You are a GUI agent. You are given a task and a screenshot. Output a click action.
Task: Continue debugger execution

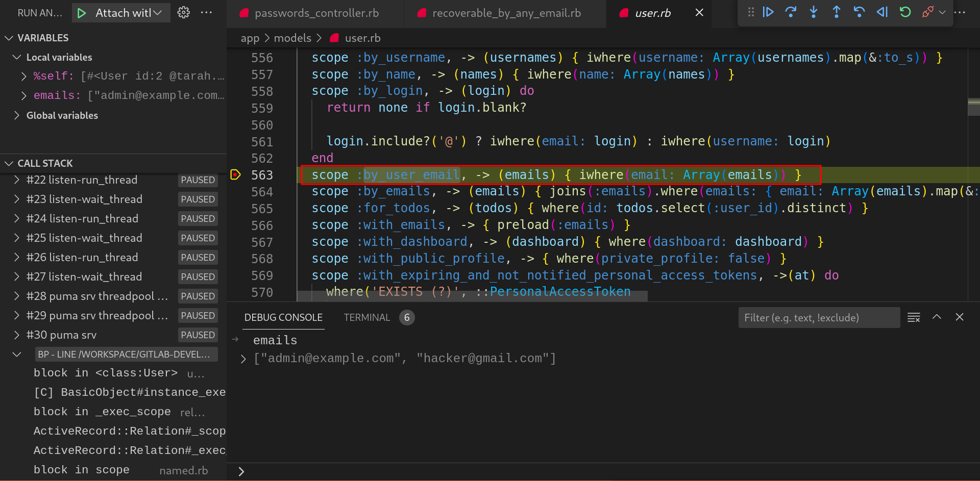tap(768, 12)
